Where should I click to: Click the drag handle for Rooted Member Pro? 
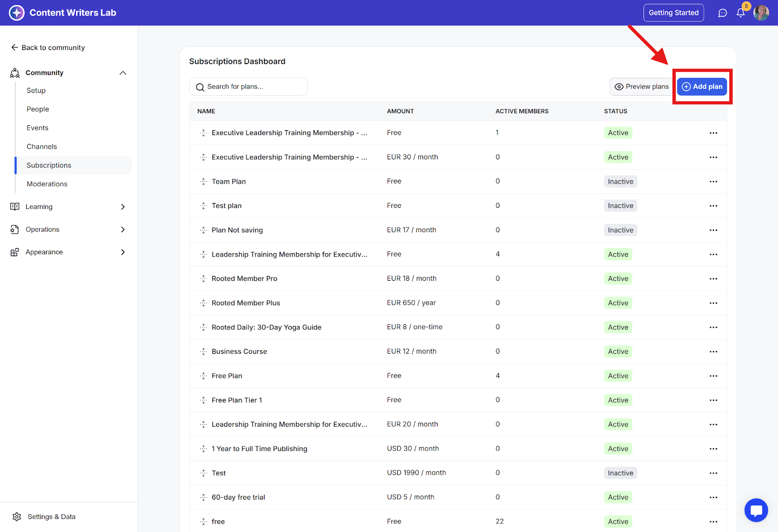[x=203, y=279]
